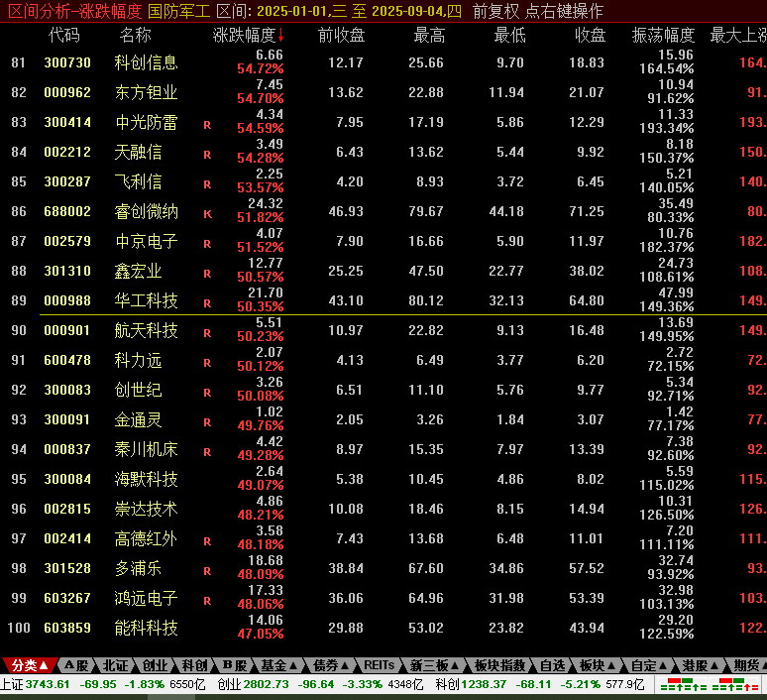Click the R marker next to 天融信
767x700 pixels.
click(x=207, y=156)
